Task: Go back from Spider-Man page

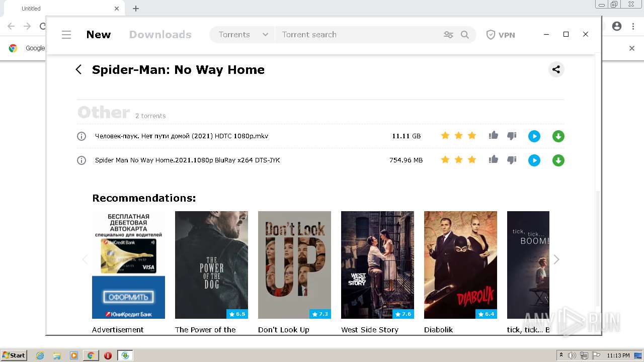Action: (x=78, y=69)
